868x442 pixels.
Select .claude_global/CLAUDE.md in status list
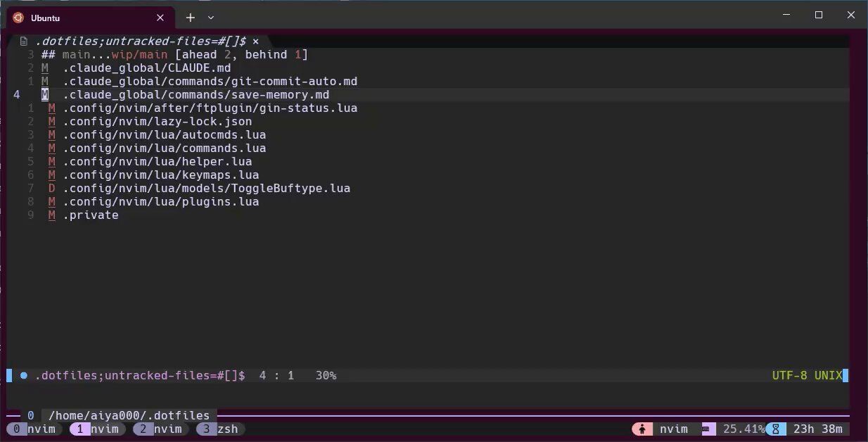[146, 68]
